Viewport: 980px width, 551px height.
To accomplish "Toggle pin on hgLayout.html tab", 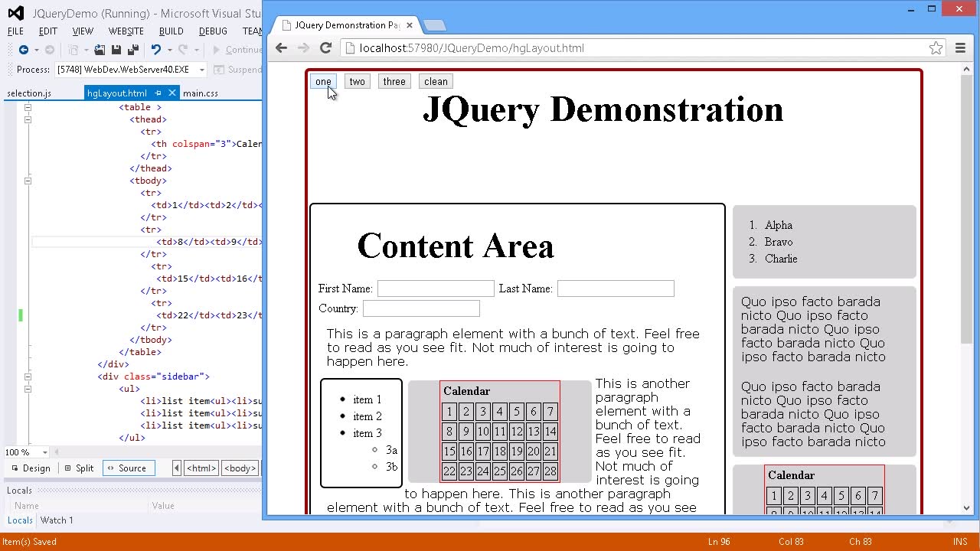I will [x=158, y=93].
